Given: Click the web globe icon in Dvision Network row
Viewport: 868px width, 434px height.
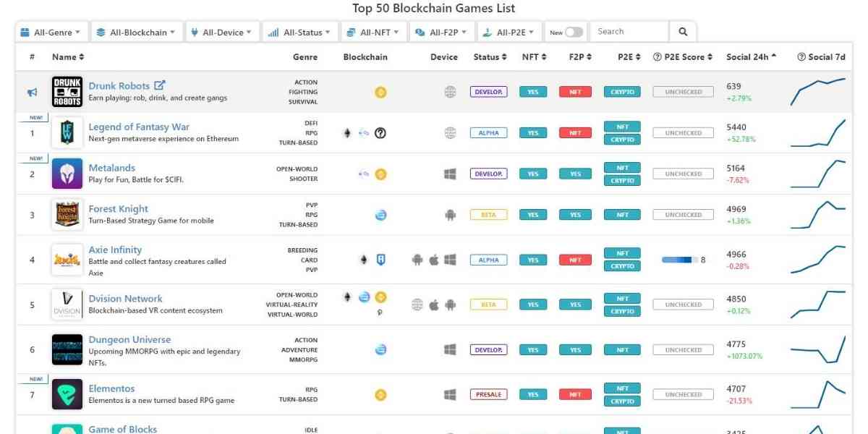Looking at the screenshot, I should [x=417, y=305].
